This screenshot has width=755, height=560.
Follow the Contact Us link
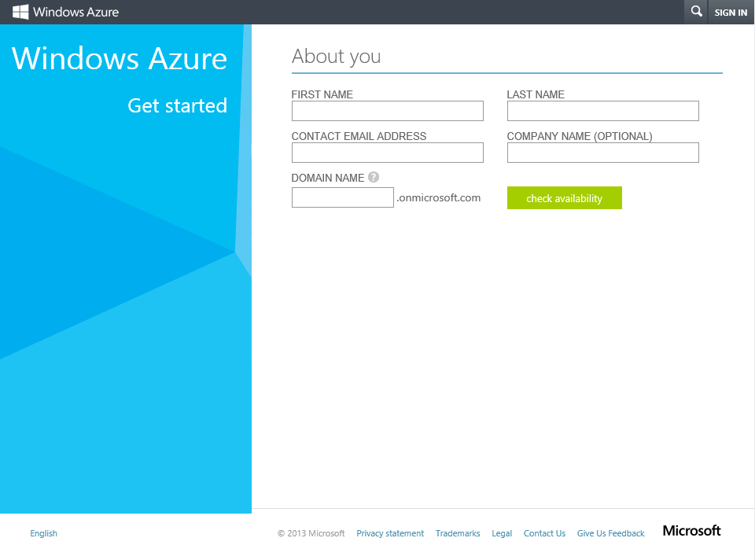[544, 533]
